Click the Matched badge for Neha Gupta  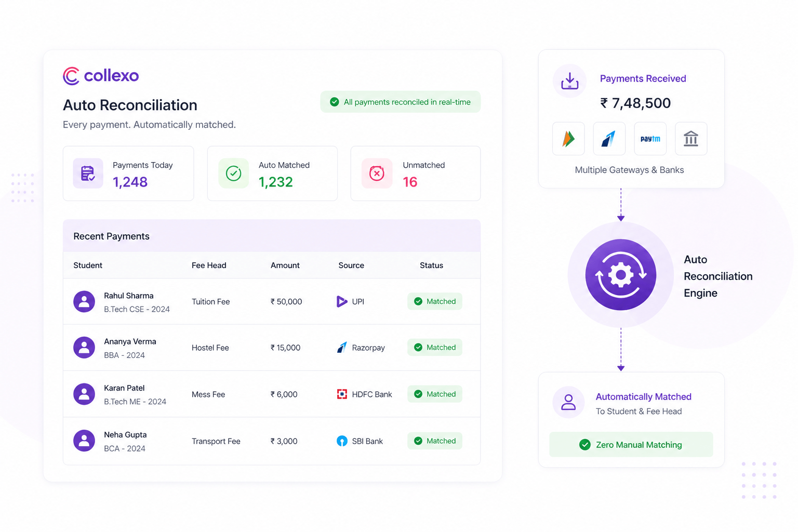[x=435, y=441]
